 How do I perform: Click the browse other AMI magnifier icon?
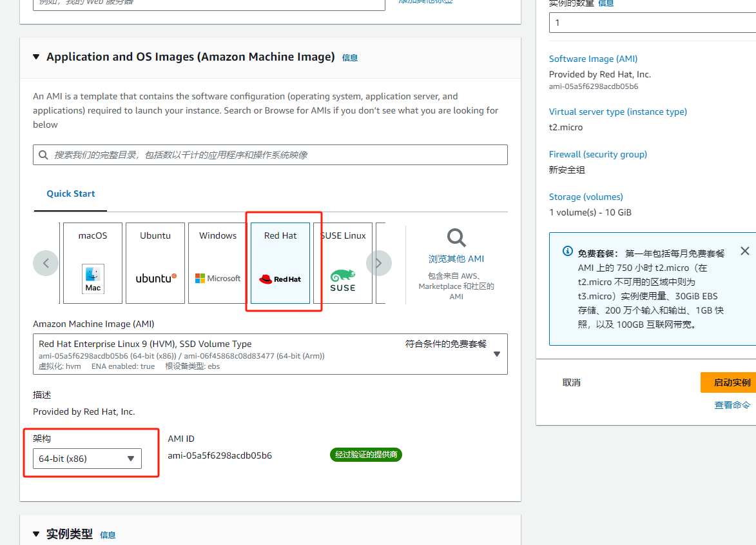tap(456, 238)
